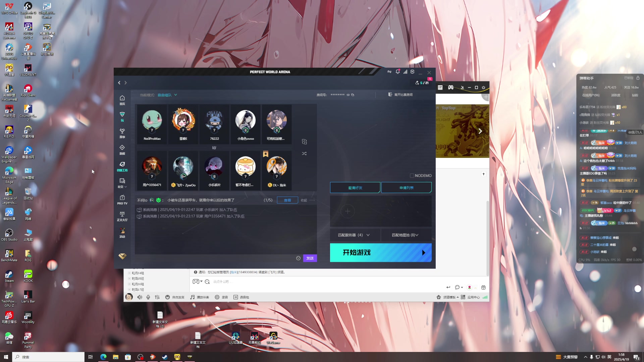Open the notification bell in title bar
644x362 pixels.
pos(397,72)
